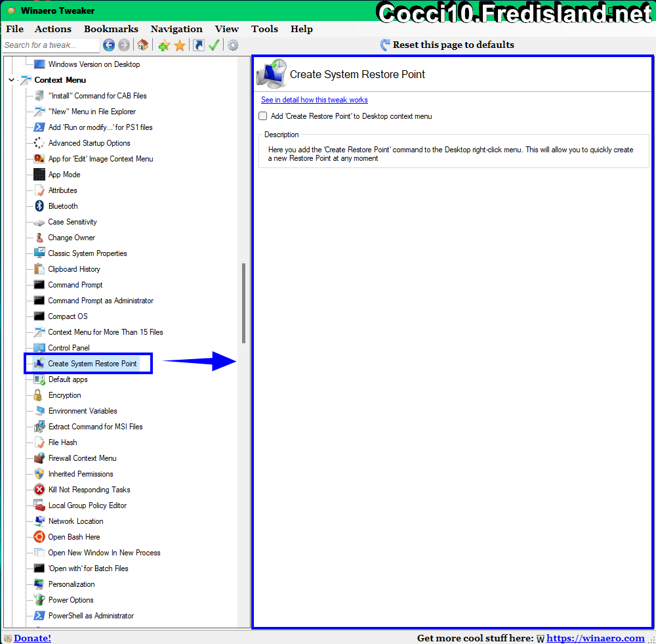Click the Local Group Policy Editor icon

[39, 505]
